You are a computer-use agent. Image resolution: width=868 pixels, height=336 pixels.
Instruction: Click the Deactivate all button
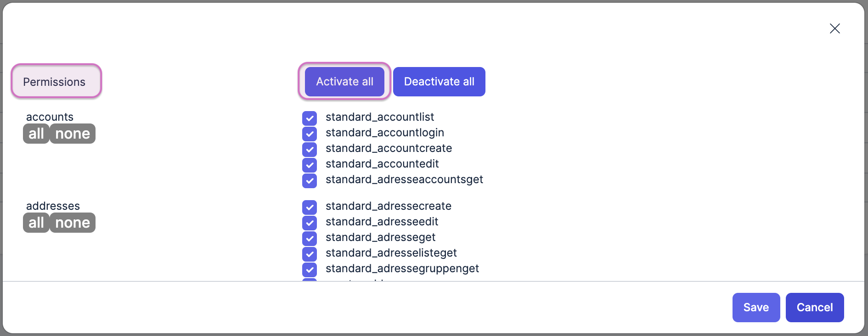click(439, 82)
